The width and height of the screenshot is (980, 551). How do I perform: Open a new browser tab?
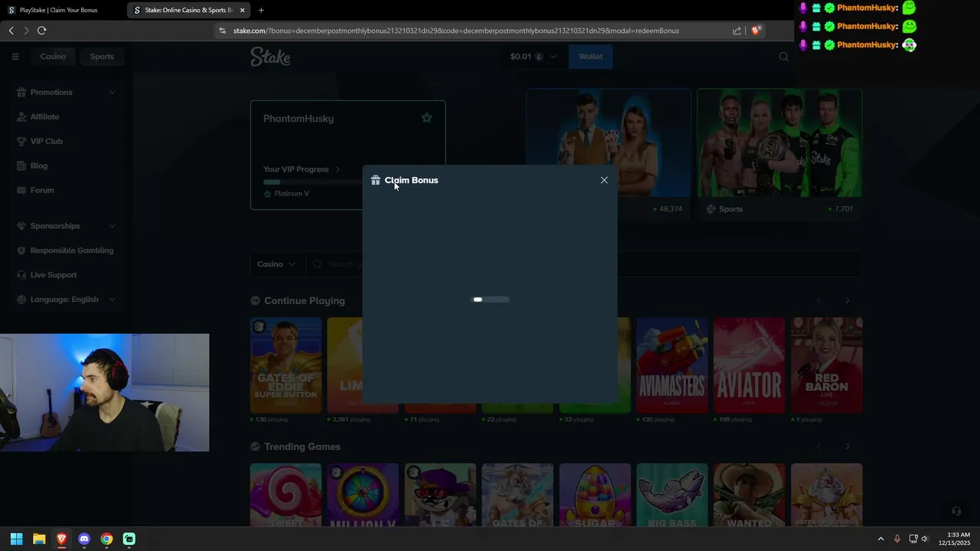(261, 10)
